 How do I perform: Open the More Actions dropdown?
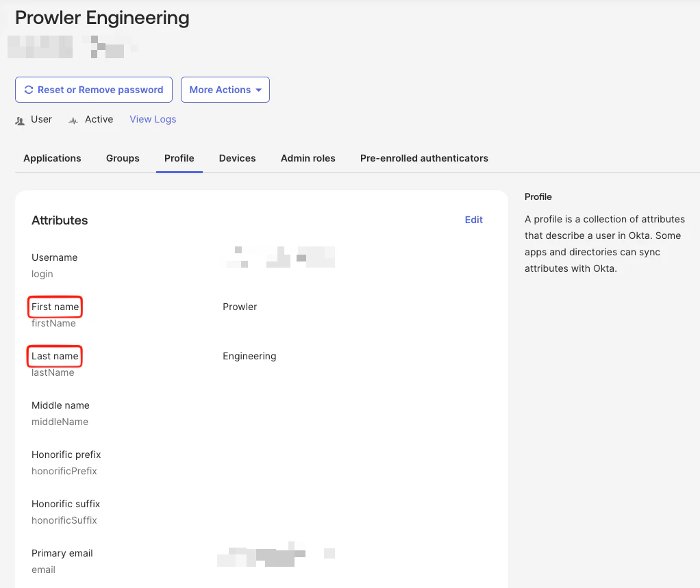tap(225, 90)
